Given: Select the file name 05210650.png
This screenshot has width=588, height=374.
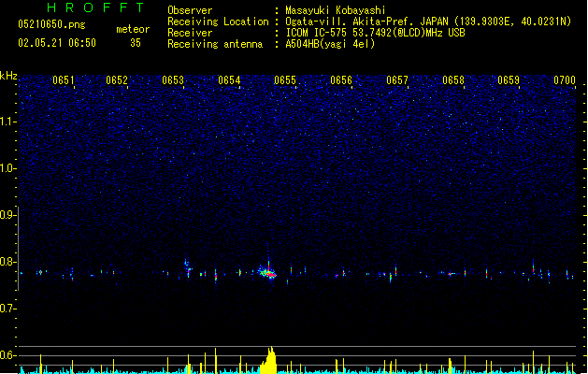Looking at the screenshot, I should tap(51, 24).
